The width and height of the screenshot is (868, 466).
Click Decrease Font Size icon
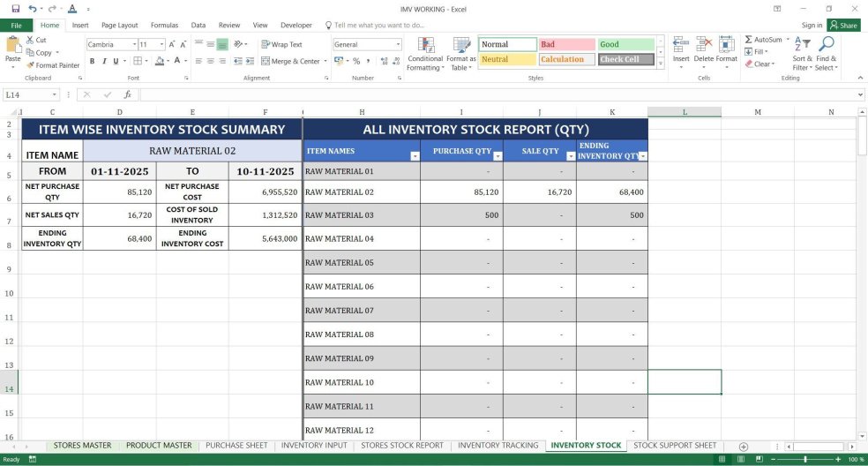(x=183, y=44)
